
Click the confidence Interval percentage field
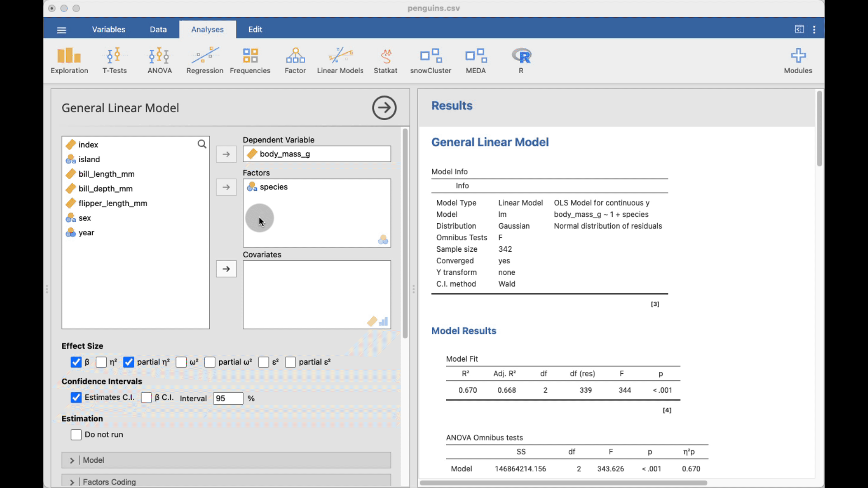(228, 399)
